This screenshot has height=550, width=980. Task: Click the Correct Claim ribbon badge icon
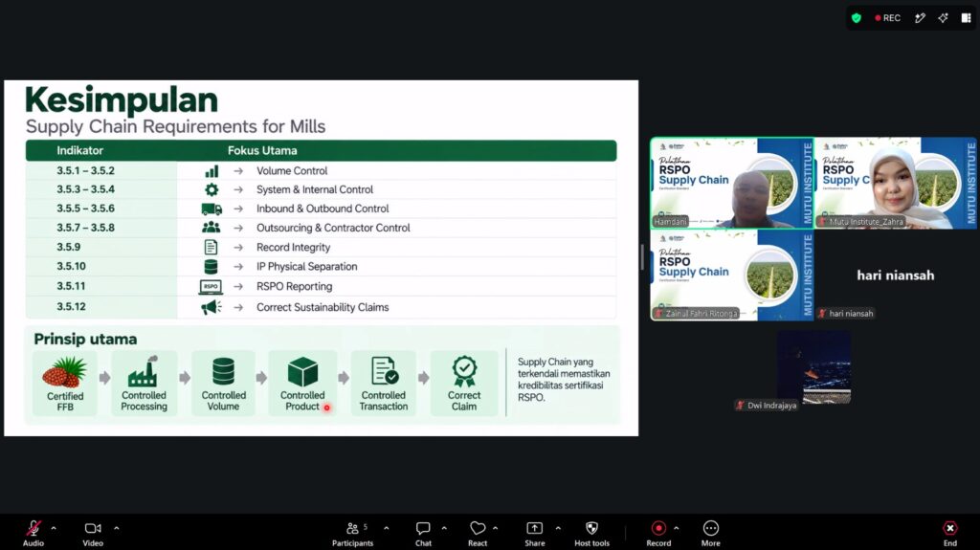(x=464, y=371)
